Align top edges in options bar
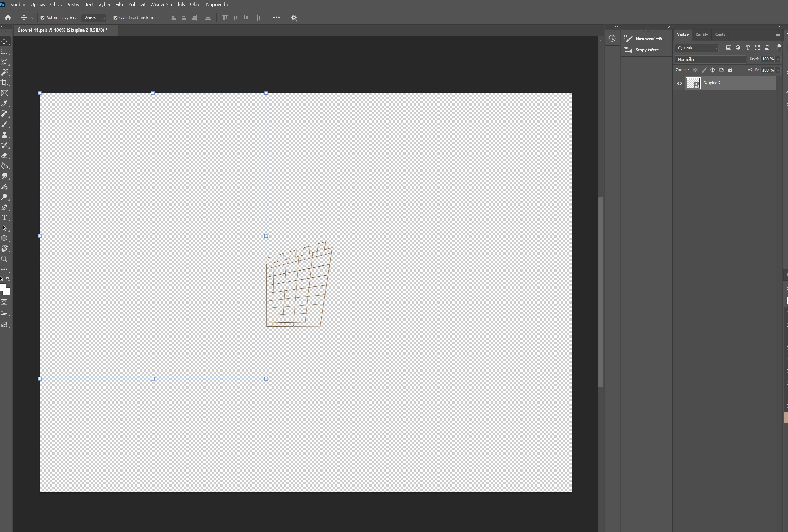788x532 pixels. 225,18
